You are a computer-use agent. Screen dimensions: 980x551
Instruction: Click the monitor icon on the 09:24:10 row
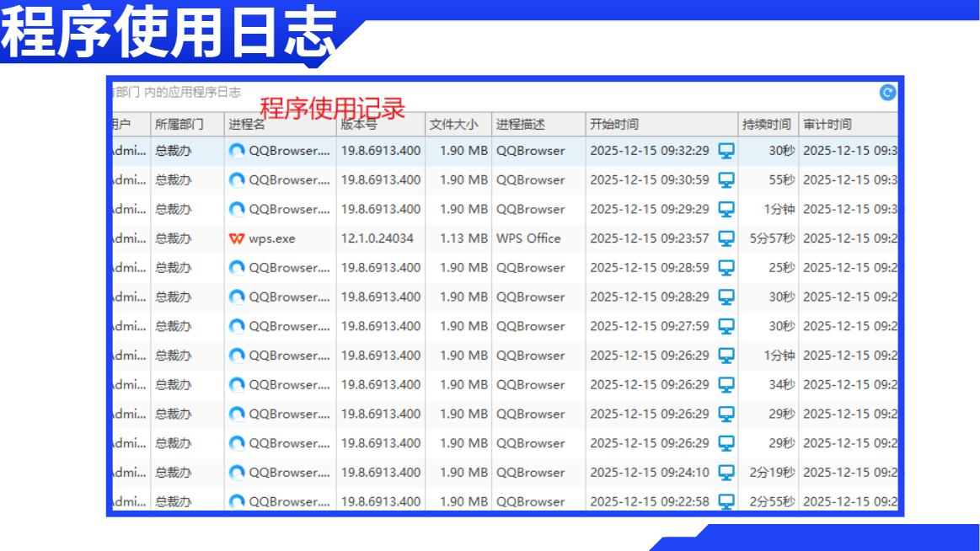click(x=726, y=473)
